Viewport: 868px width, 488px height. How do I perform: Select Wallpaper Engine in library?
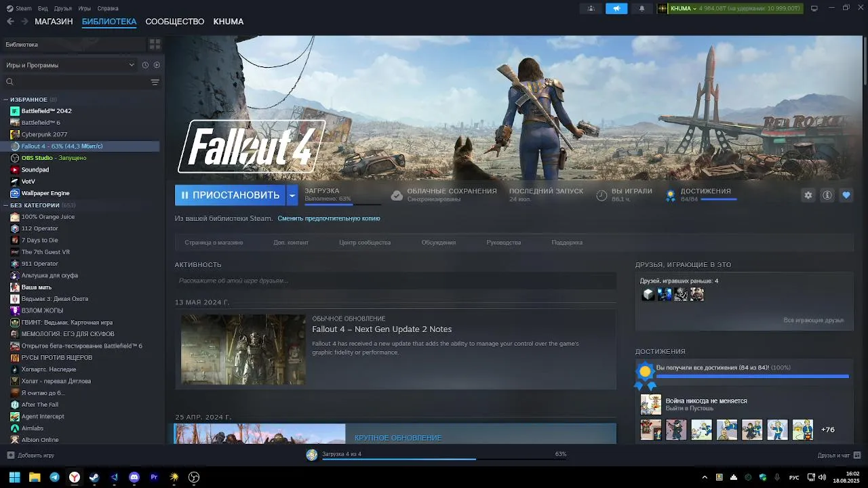(x=45, y=193)
